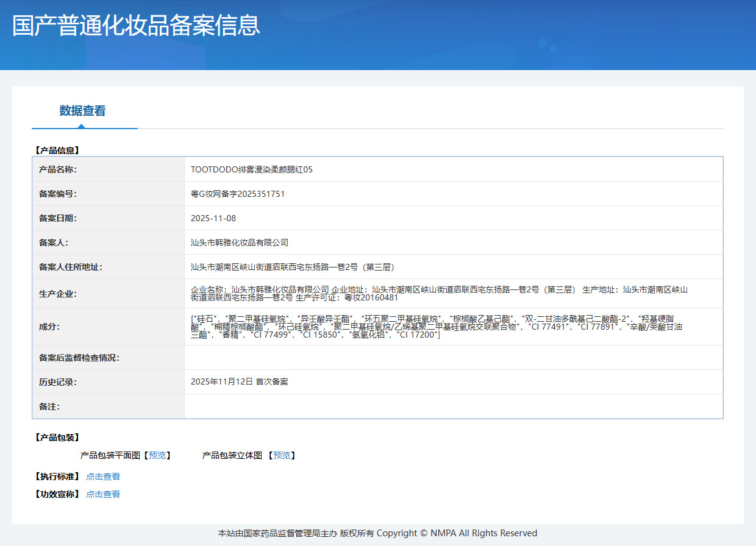This screenshot has height=546, width=756.
Task: Click filing number 粤G妆网备字2025351751
Action: [238, 194]
